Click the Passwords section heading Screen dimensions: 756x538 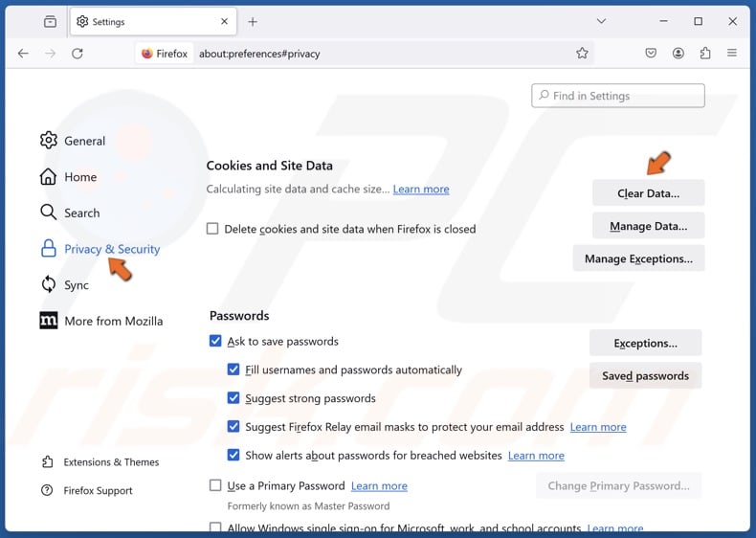click(x=239, y=316)
